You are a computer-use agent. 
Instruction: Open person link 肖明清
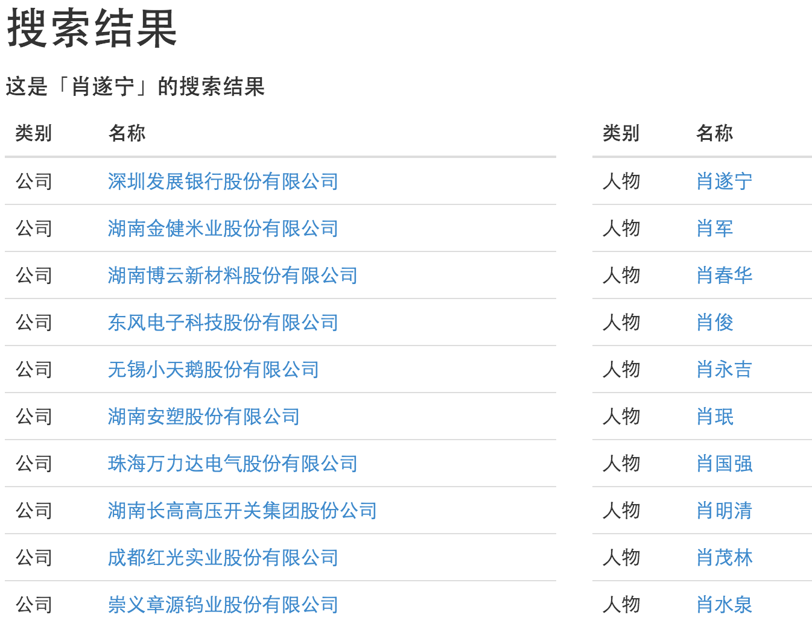point(724,511)
